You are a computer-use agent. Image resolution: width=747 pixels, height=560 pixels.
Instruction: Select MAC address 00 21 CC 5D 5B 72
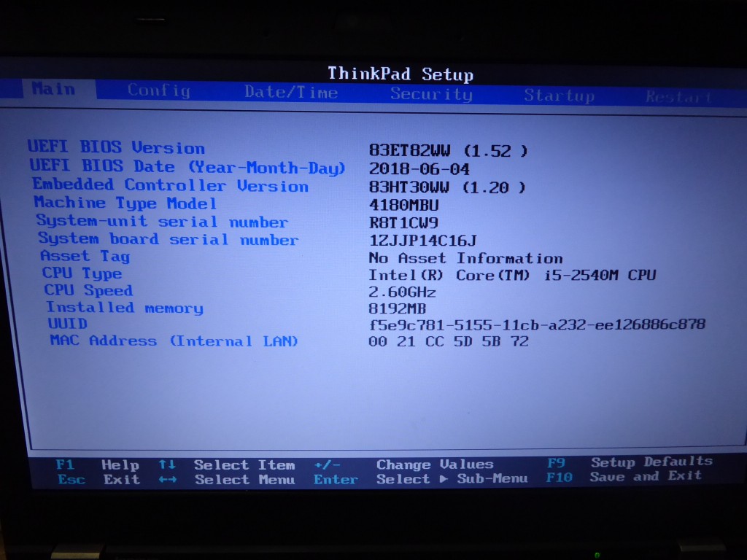(x=449, y=341)
